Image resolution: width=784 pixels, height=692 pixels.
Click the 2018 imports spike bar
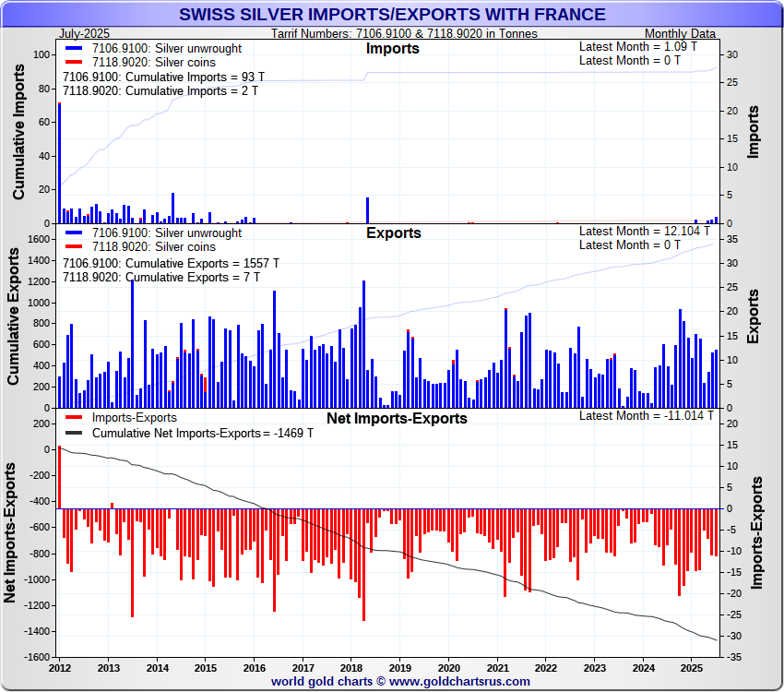(367, 210)
